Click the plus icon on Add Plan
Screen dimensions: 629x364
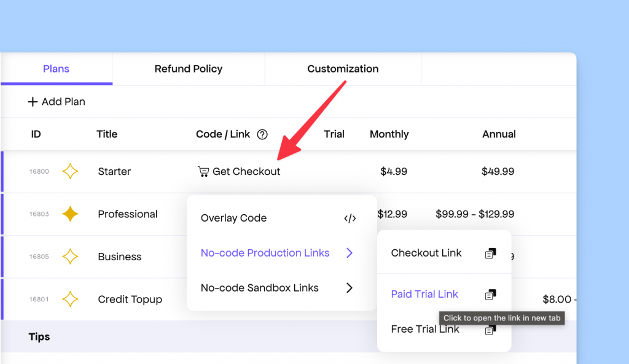click(x=33, y=101)
